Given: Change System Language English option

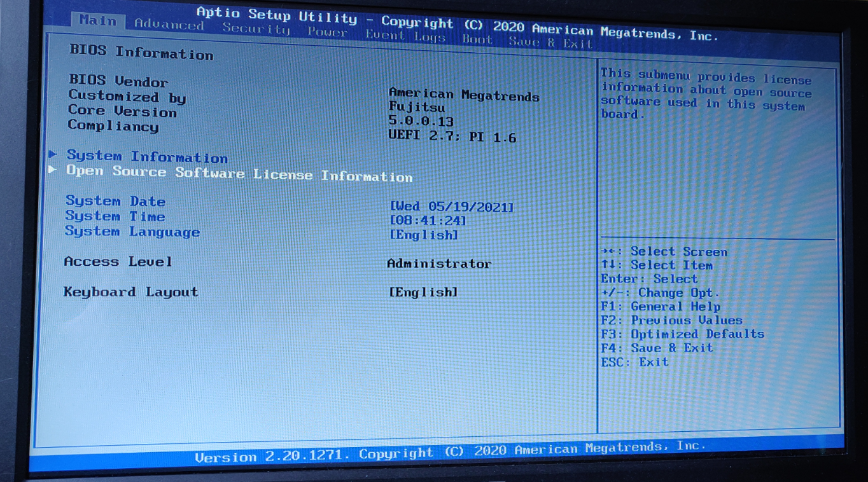Looking at the screenshot, I should 423,235.
